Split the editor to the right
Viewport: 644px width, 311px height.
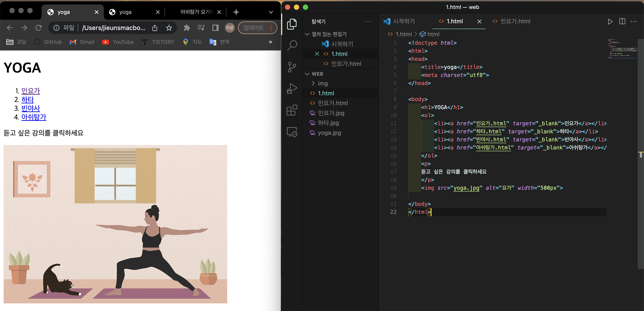click(x=622, y=21)
